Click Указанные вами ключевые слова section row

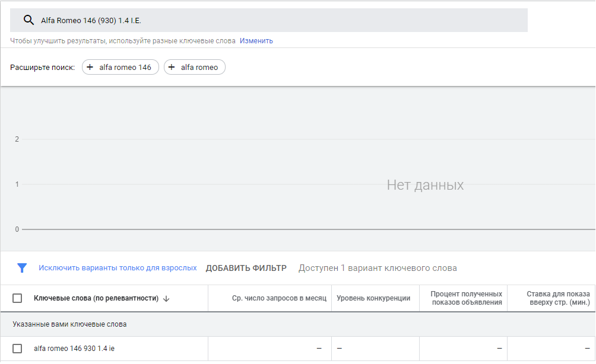[298, 324]
